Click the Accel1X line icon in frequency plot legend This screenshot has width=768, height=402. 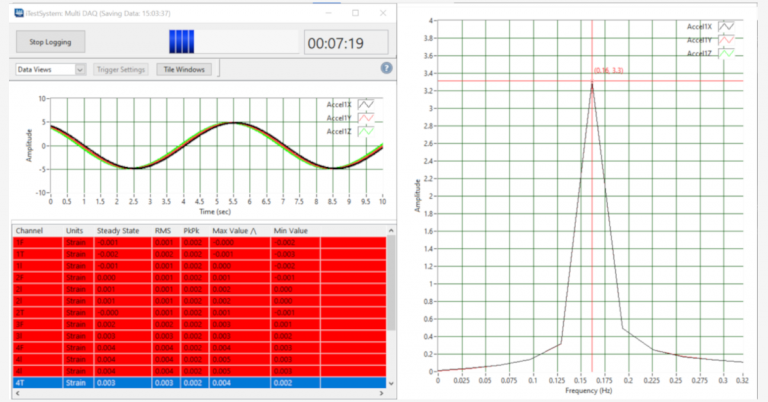click(726, 26)
